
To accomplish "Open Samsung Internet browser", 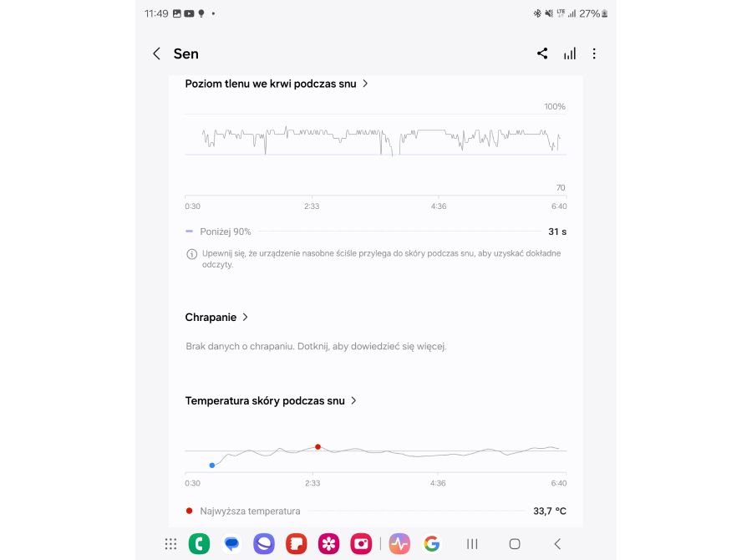I will coord(264,543).
